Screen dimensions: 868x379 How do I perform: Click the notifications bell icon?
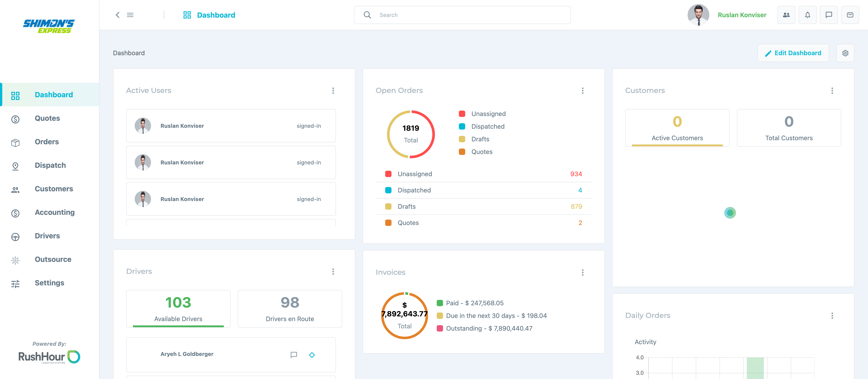[x=807, y=15]
